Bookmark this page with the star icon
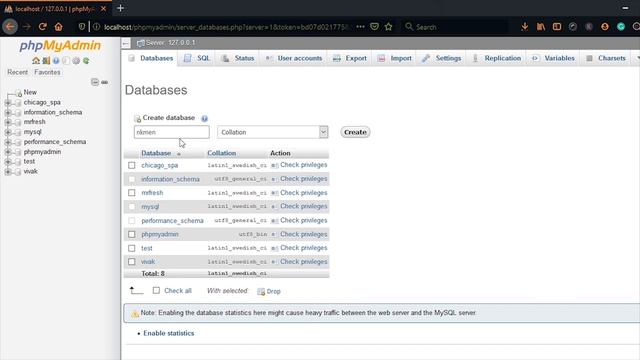 click(x=389, y=27)
